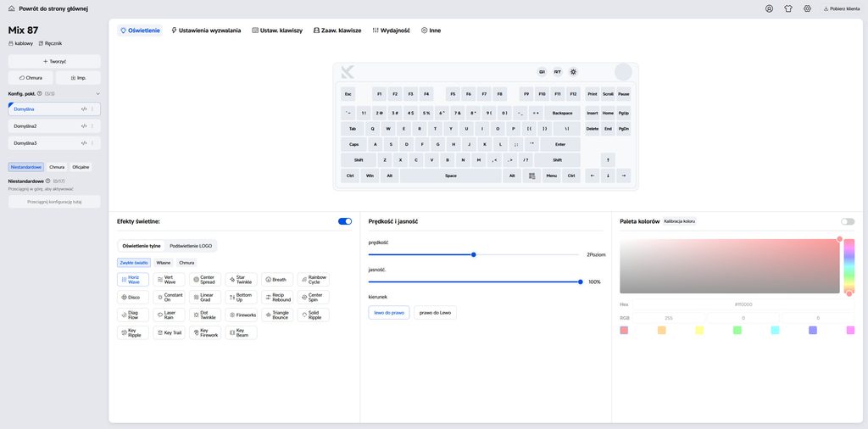This screenshot has width=868, height=429.
Task: Select the Key Firework effect
Action: (205, 332)
